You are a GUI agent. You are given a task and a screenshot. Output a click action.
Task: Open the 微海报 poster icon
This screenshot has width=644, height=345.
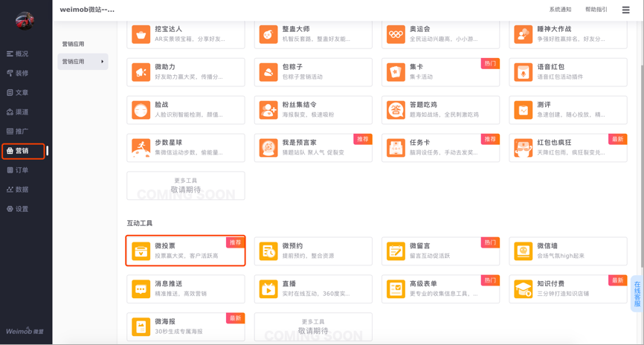click(141, 327)
